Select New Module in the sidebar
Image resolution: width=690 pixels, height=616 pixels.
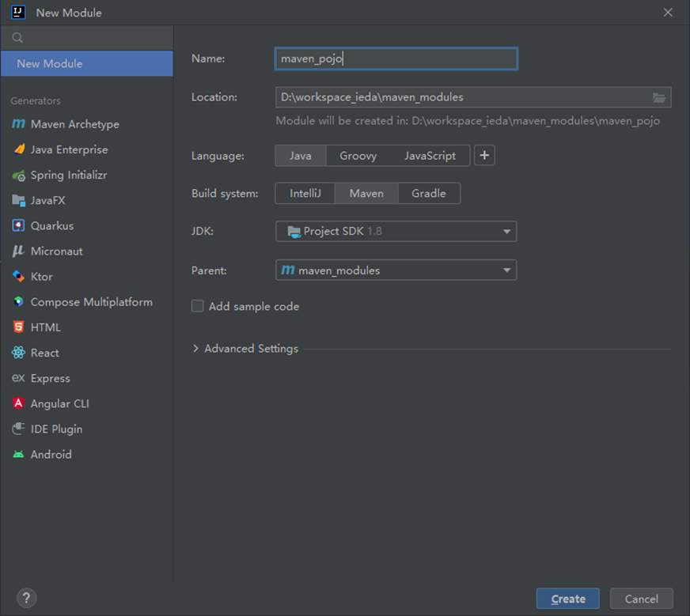tap(87, 64)
